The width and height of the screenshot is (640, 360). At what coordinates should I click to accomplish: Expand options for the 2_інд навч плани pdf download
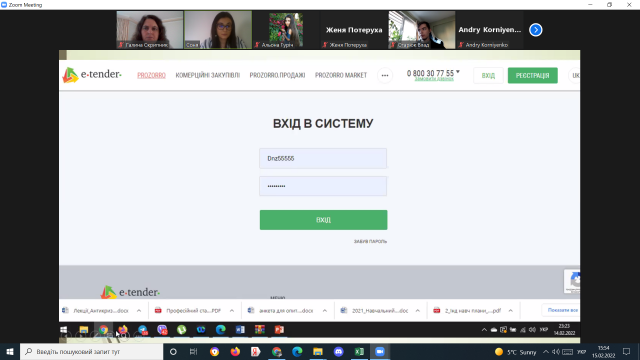[x=511, y=311]
